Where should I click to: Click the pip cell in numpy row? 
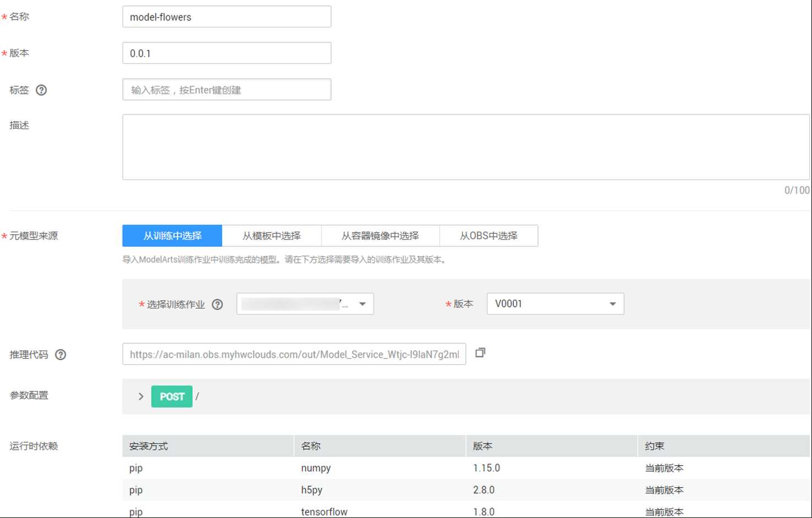(x=136, y=468)
